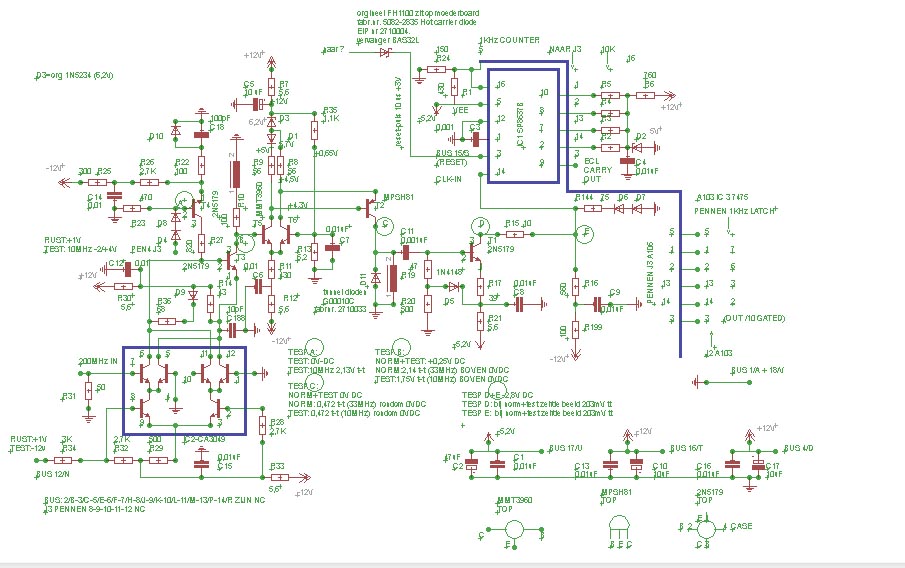Screen dimensions: 905x568
Task: Select the "naar ?" label at top
Action: tap(333, 50)
